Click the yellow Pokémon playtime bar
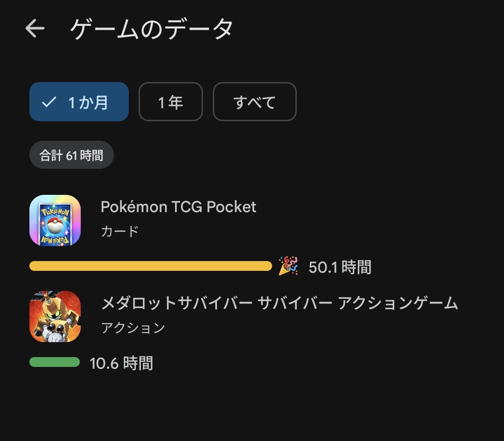 [150, 266]
